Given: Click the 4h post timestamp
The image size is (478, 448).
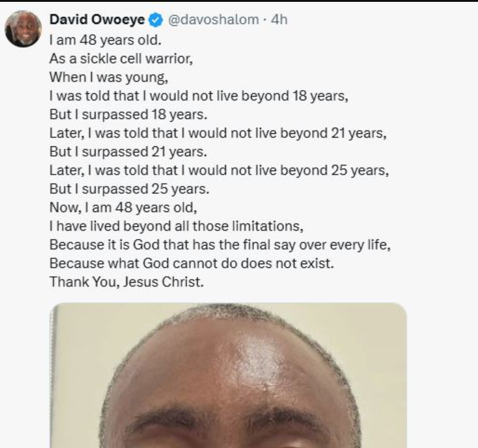Looking at the screenshot, I should pyautogui.click(x=280, y=20).
